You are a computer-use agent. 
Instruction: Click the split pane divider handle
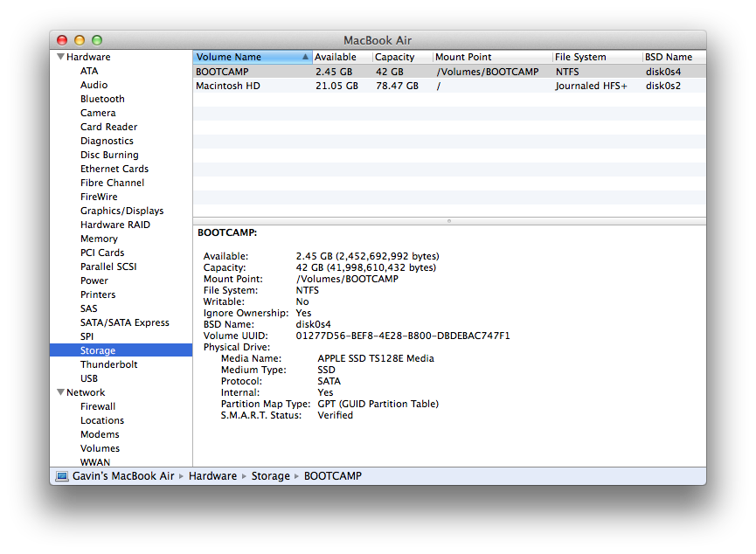tap(449, 221)
